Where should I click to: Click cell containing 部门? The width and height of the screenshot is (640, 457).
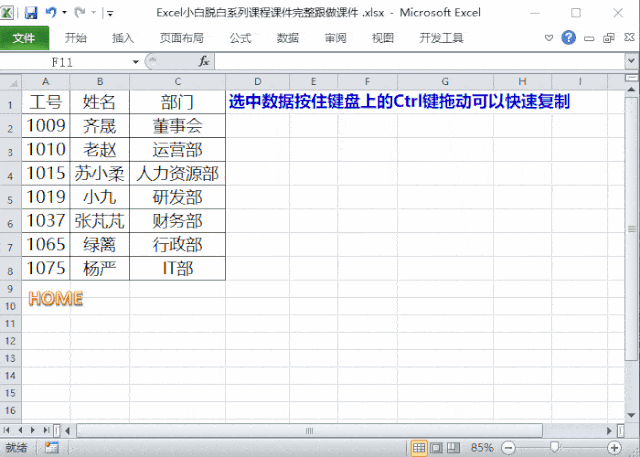pos(178,102)
